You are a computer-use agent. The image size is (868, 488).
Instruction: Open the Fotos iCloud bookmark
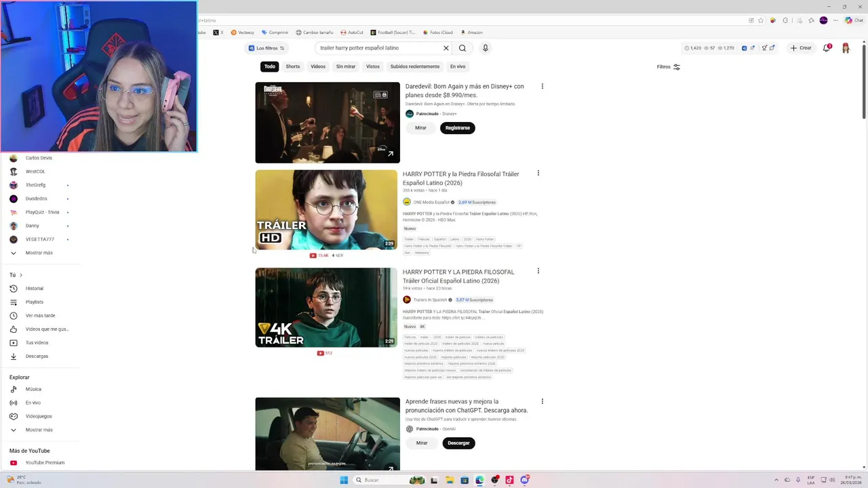point(437,33)
